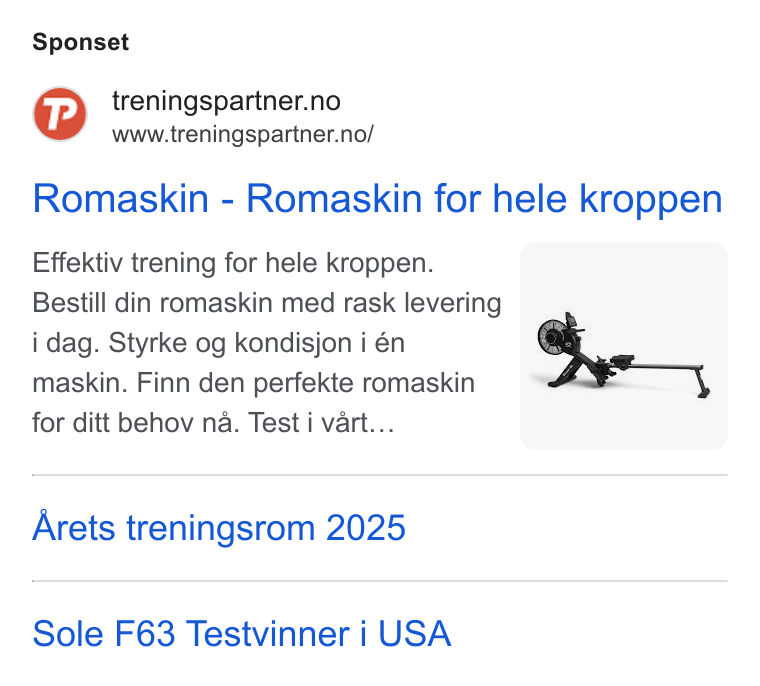
Task: Click the treningspartner.no site name
Action: 226,101
